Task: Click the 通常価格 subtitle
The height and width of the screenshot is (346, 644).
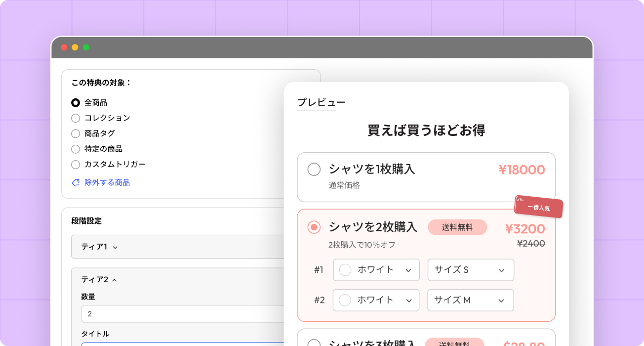Action: click(x=344, y=186)
